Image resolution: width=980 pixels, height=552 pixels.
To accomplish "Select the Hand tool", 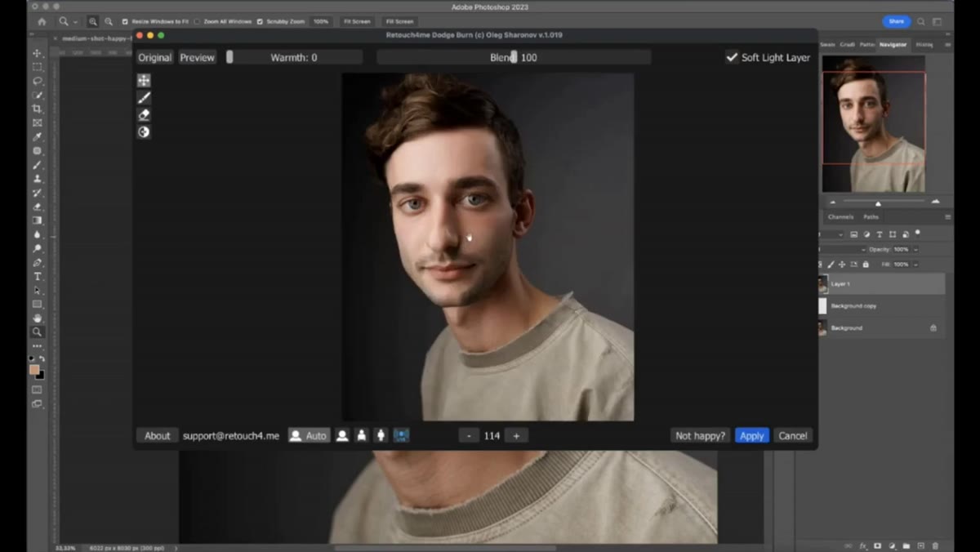I will (x=37, y=318).
